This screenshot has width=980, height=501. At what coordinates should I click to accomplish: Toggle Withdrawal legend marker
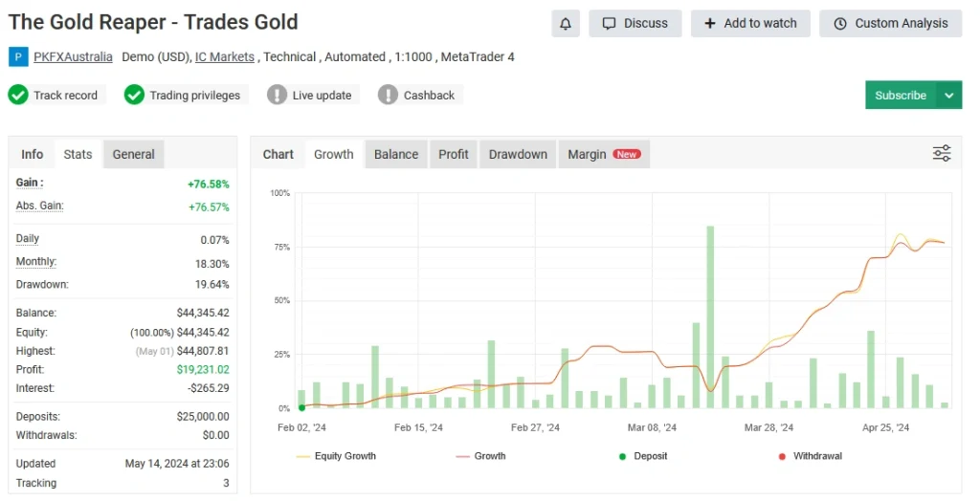click(810, 456)
